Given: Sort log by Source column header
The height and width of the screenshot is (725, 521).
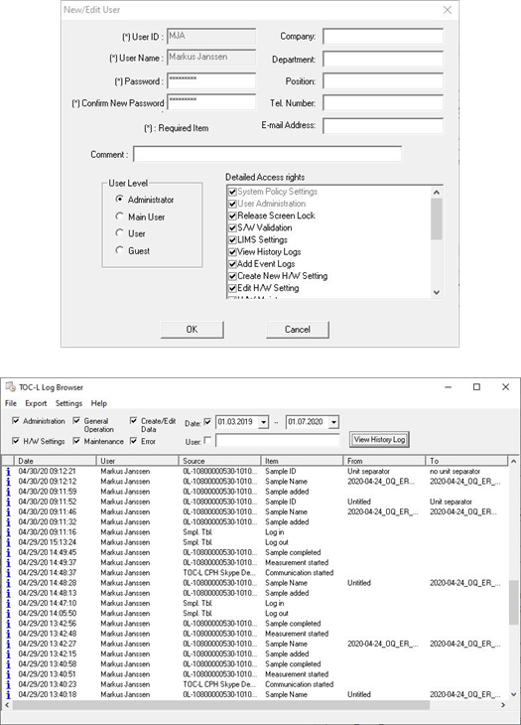Looking at the screenshot, I should pyautogui.click(x=220, y=461).
